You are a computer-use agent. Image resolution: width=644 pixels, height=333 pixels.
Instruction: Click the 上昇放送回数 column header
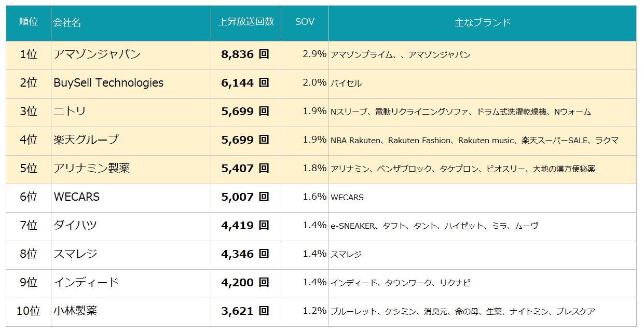coord(246,22)
